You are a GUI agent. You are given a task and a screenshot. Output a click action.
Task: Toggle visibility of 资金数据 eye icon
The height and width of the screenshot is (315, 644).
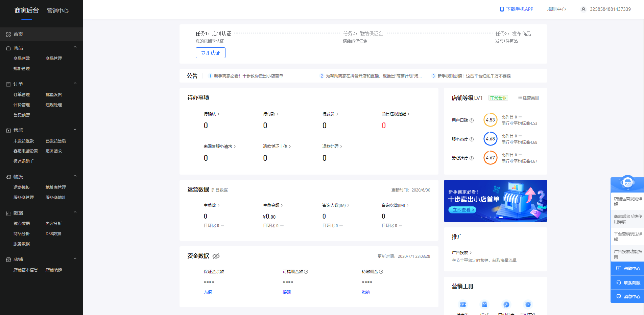216,256
